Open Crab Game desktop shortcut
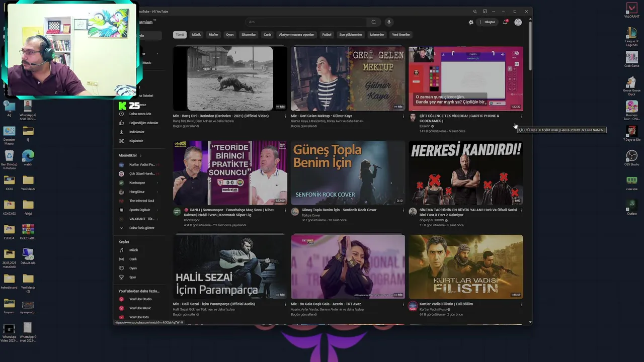 pos(631,59)
